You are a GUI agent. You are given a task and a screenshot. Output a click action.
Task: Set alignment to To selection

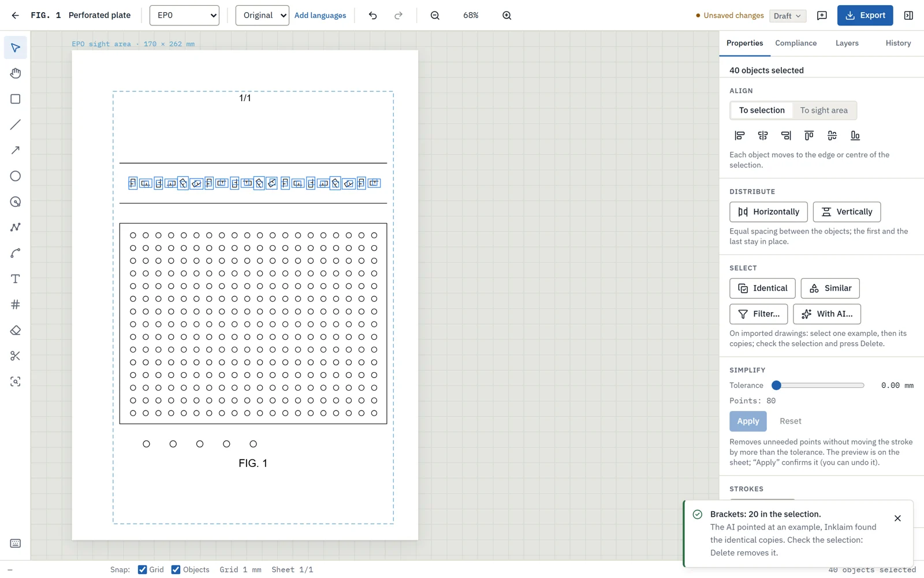click(762, 110)
